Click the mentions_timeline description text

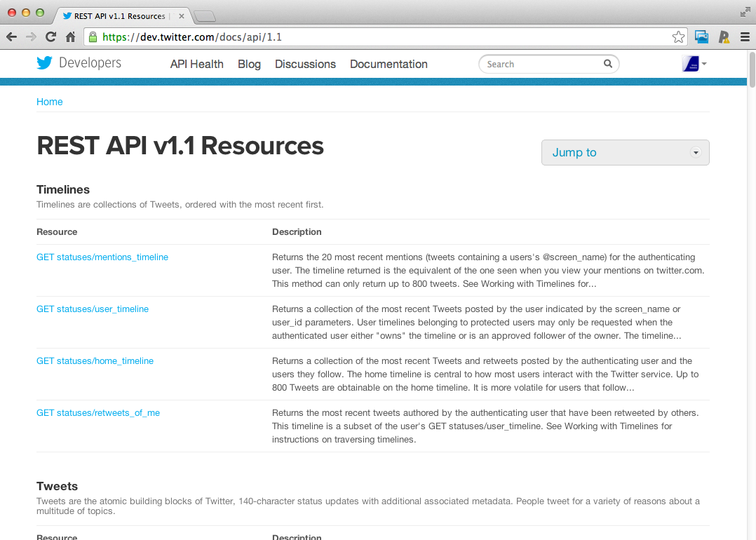[x=488, y=271]
